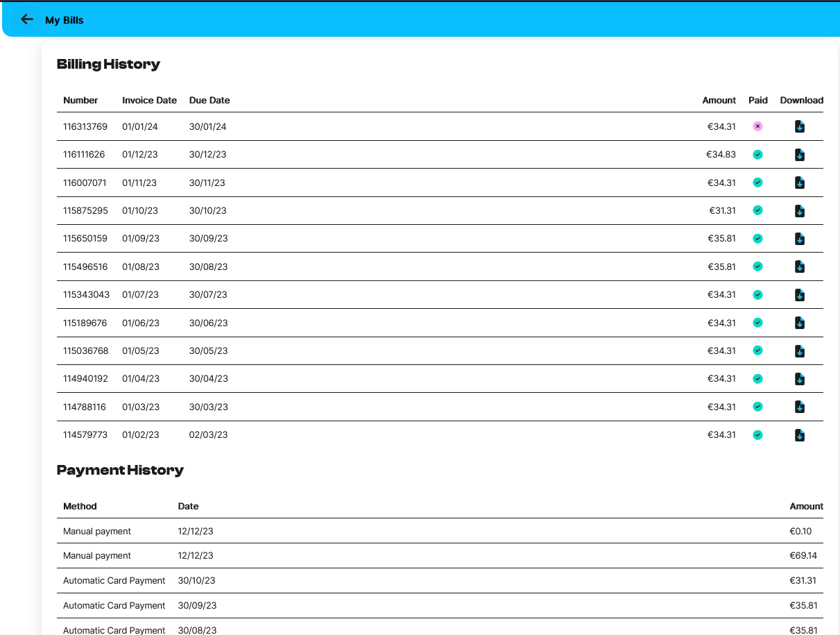840x635 pixels.
Task: Click Manual payment row with €69.14
Action: pos(440,555)
